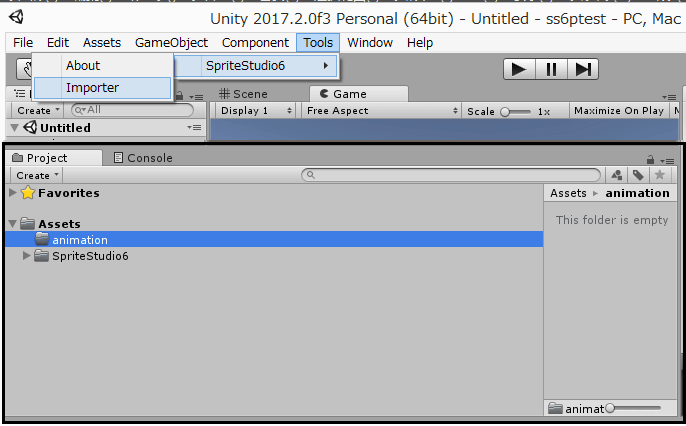
Task: Open the Hierarchy Create dropdown
Action: [37, 111]
